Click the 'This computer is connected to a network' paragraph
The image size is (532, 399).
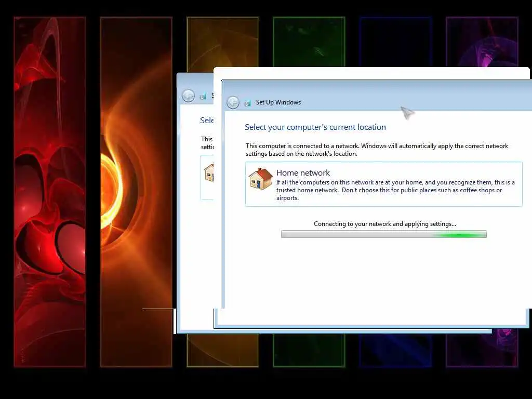pyautogui.click(x=377, y=150)
